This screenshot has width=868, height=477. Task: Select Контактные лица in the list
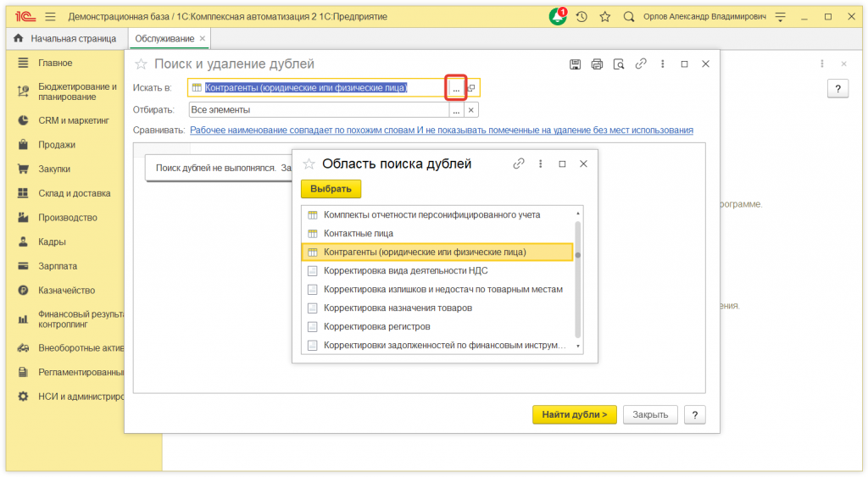pyautogui.click(x=358, y=233)
